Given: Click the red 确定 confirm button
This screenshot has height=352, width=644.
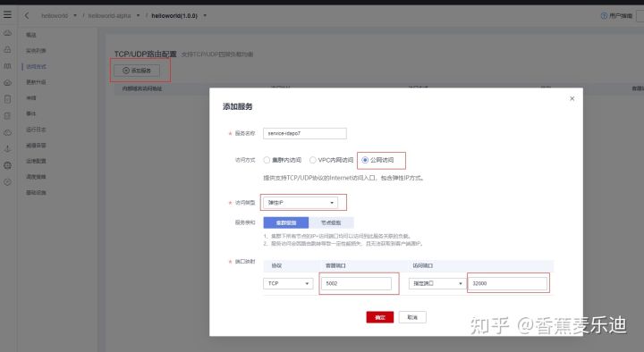Looking at the screenshot, I should [x=380, y=317].
